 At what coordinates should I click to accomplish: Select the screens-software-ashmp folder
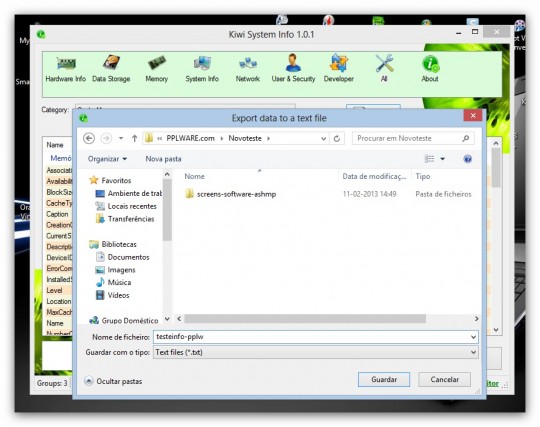[236, 194]
